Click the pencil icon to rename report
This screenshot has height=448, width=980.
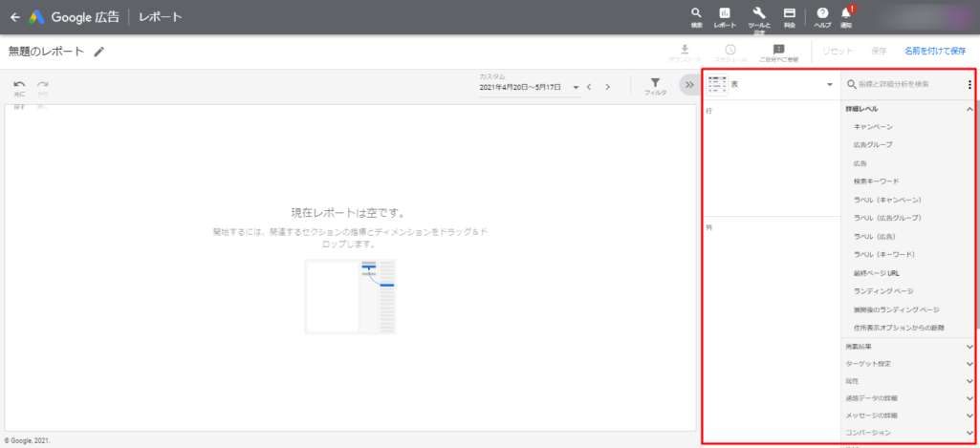(99, 52)
